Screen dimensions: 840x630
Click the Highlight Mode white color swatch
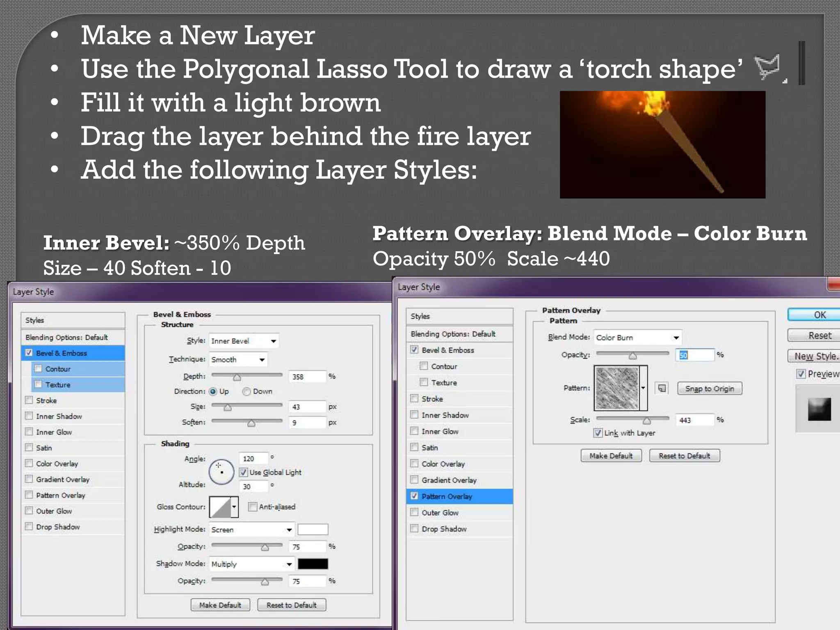tap(313, 530)
